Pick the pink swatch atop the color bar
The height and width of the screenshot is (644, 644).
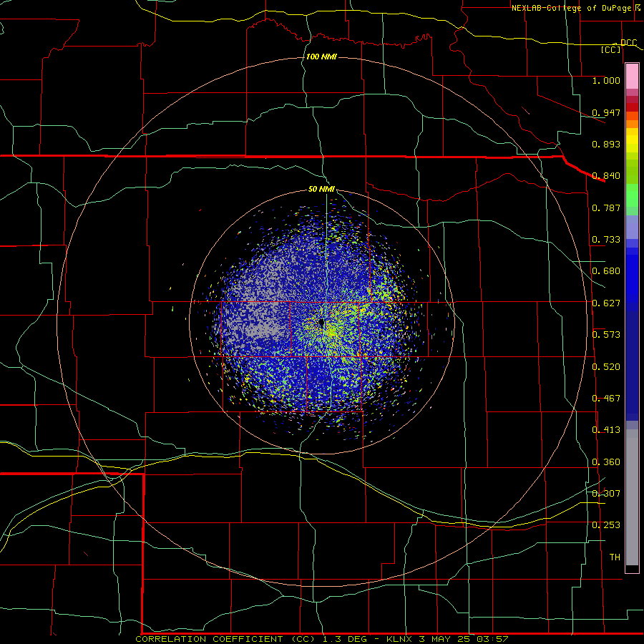(x=632, y=76)
